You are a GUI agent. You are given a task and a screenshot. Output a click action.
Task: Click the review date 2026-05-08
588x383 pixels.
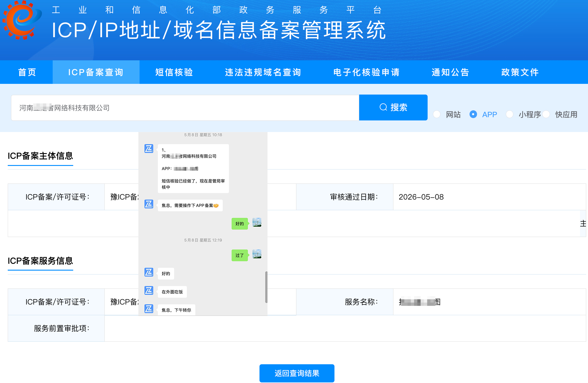tap(421, 197)
